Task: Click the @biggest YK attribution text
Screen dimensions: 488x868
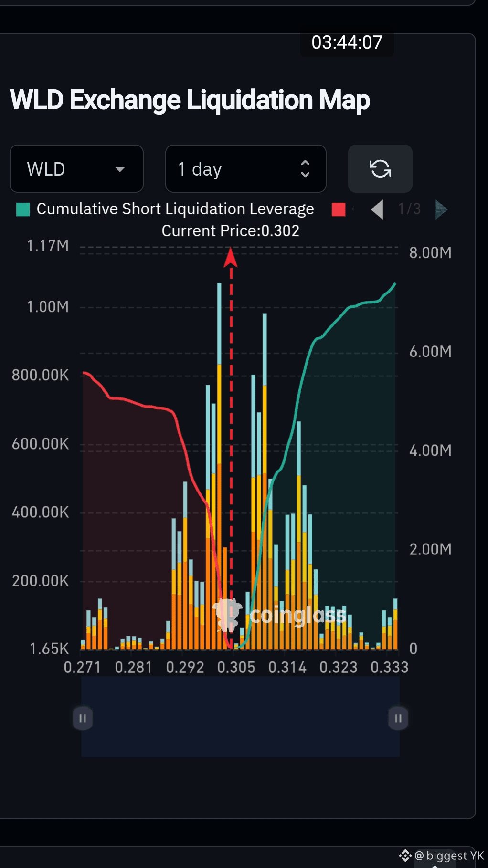Action: click(x=449, y=856)
